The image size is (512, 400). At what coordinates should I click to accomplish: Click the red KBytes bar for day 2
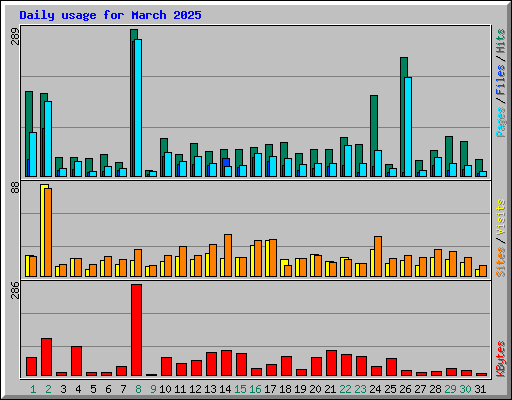click(x=46, y=357)
